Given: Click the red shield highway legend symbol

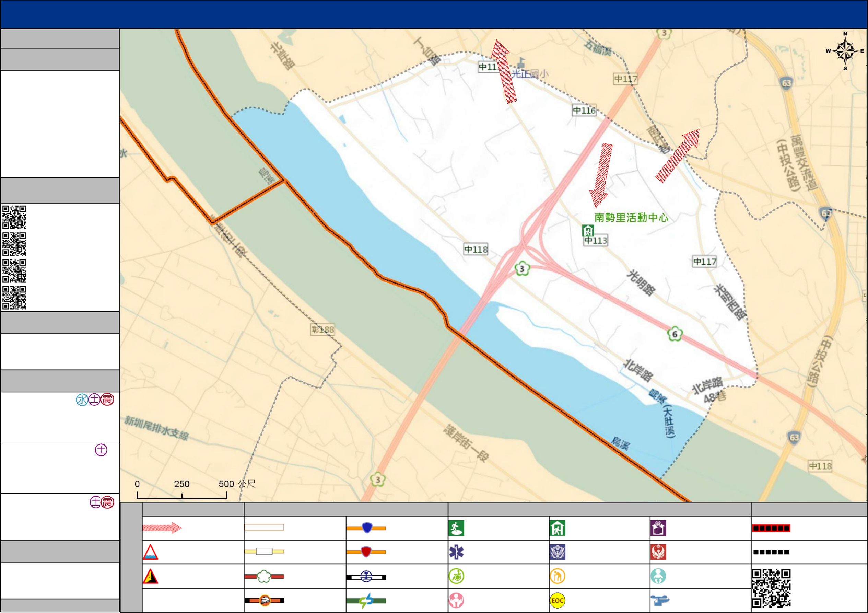Looking at the screenshot, I should coord(366,552).
